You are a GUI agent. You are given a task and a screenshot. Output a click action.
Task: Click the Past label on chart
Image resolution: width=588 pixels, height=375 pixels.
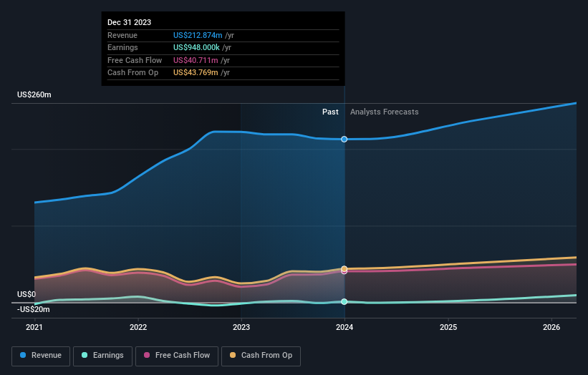coord(330,112)
